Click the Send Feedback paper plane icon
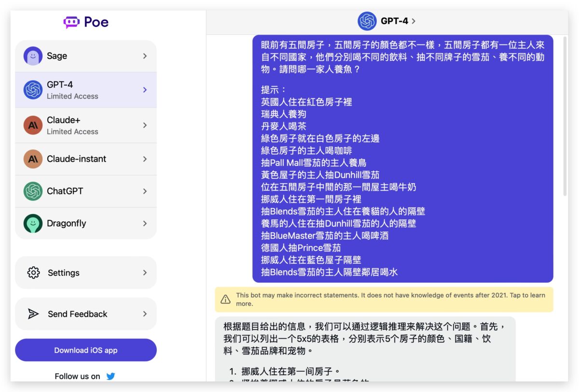Viewport: 579px width, 392px height. tap(33, 314)
